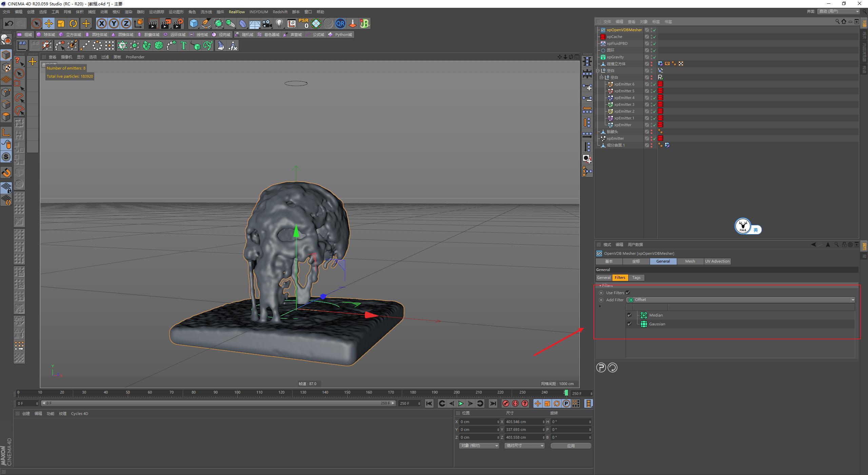
Task: Click the 应用 button in coordinates panel
Action: click(571, 445)
